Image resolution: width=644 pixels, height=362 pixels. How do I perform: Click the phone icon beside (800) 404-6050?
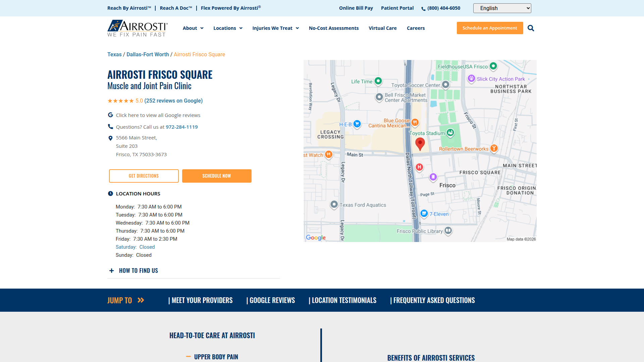423,9
